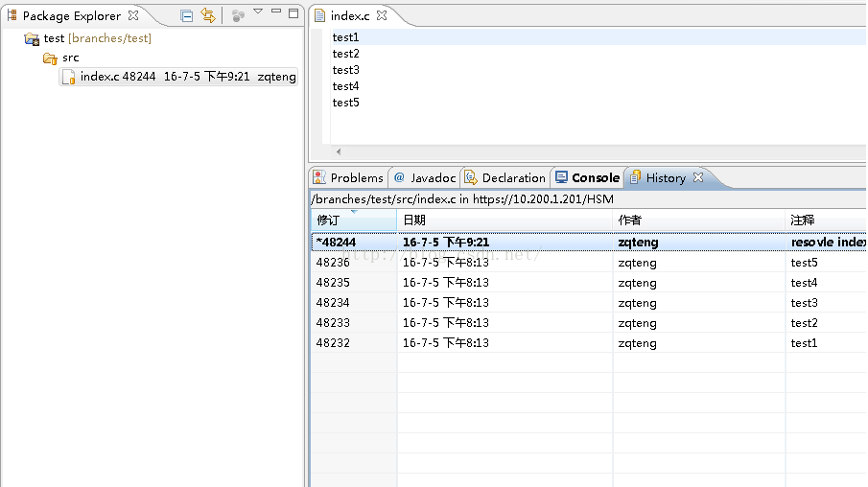Screen dimensions: 868x487
Task: Select the src folder
Action: coord(71,58)
